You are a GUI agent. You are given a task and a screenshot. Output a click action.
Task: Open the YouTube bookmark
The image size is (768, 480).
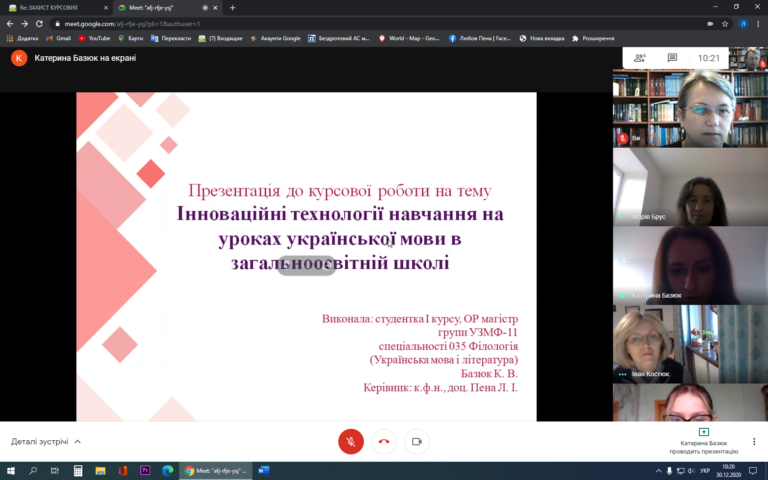pos(94,38)
